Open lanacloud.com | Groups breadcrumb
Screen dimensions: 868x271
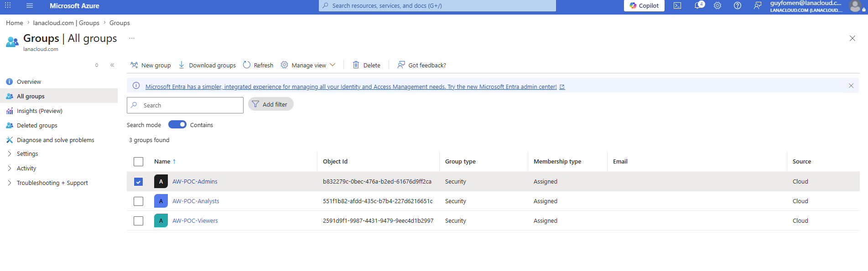[66, 23]
